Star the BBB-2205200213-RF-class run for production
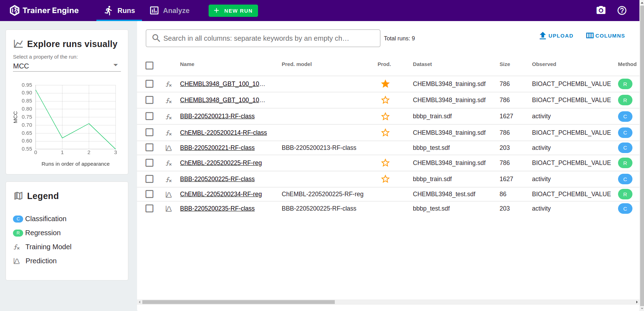 pyautogui.click(x=385, y=117)
